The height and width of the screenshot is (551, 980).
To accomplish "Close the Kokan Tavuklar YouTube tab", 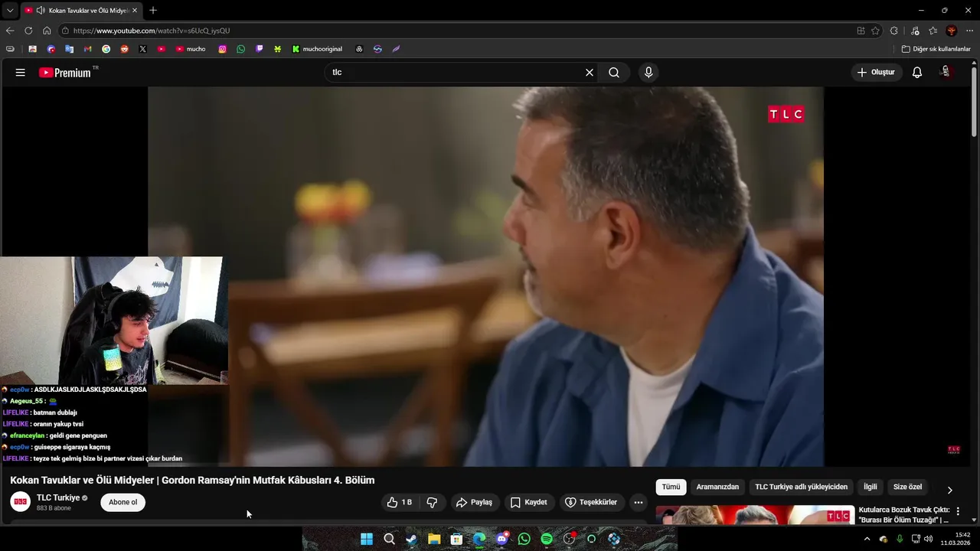I will pyautogui.click(x=135, y=11).
